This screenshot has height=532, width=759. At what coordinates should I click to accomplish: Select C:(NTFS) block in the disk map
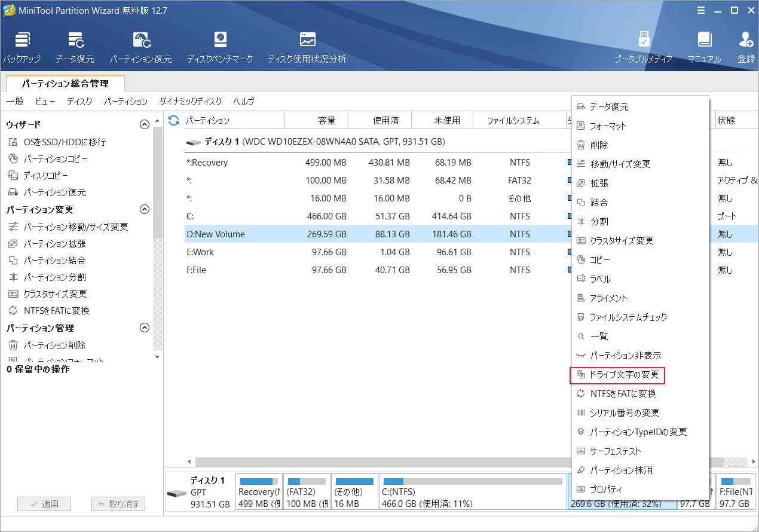click(x=472, y=491)
